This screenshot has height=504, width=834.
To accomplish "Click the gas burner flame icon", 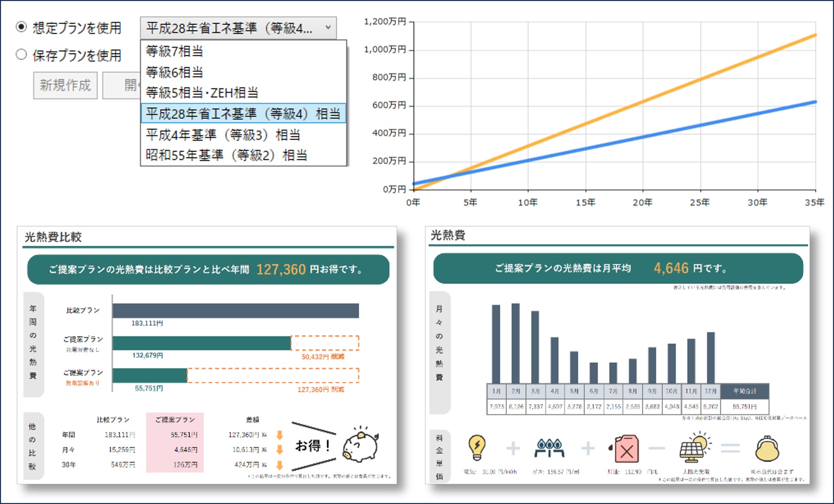I will [549, 448].
